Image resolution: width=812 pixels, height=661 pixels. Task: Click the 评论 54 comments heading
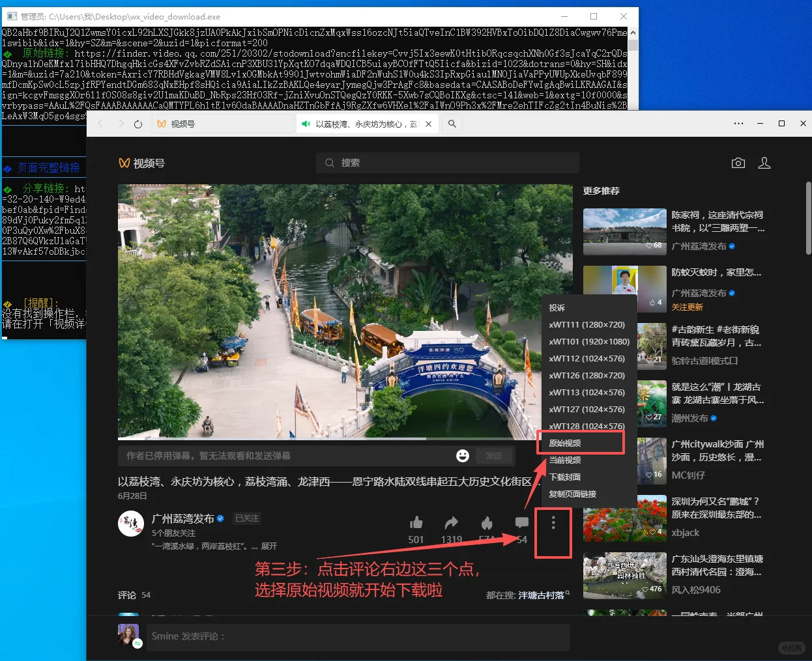134,595
